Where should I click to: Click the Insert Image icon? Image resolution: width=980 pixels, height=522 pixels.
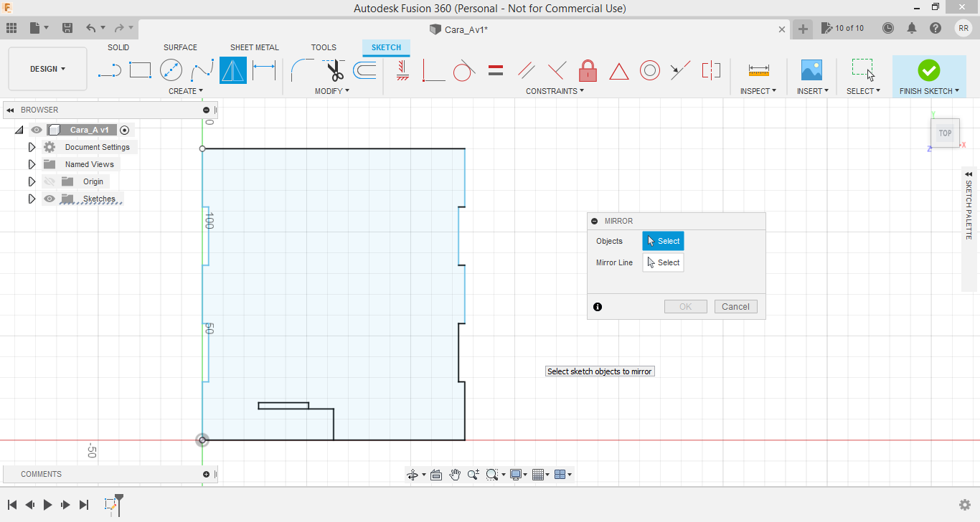811,70
